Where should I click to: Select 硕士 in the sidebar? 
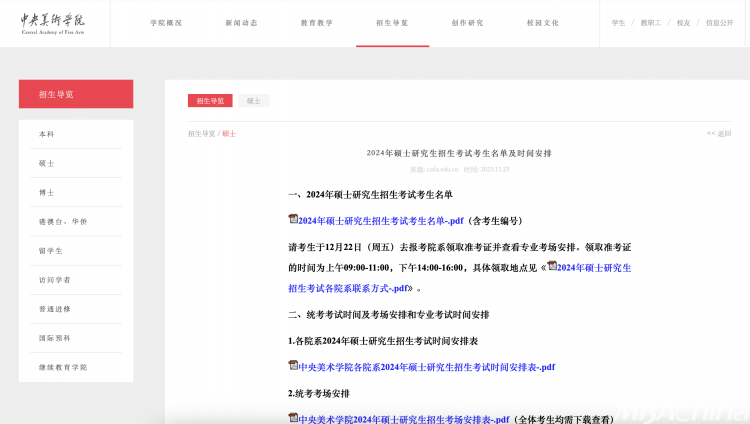(46, 163)
